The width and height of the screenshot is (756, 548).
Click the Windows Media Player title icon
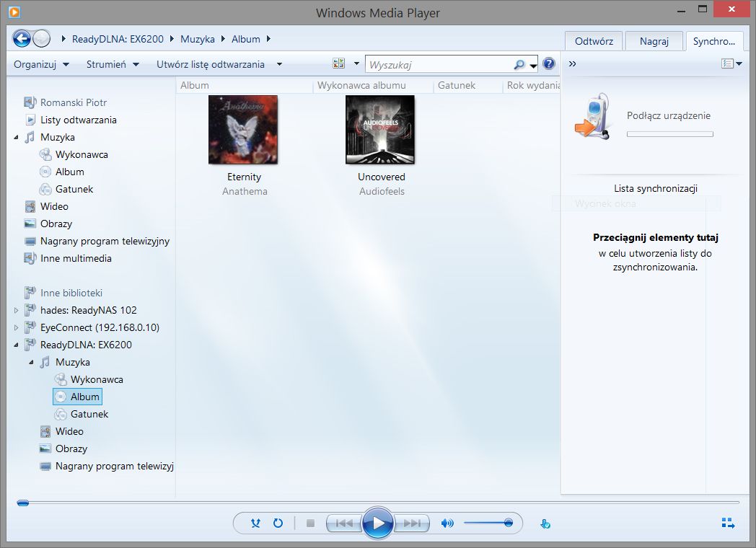[x=14, y=12]
